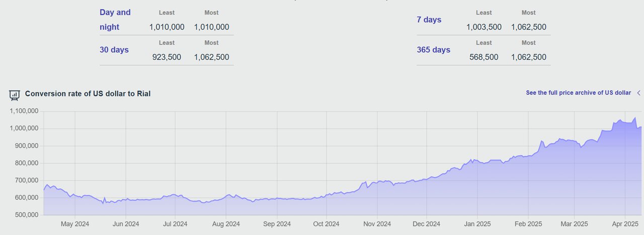Click the 7 days most value 1,062,500
644x235 pixels.
[x=528, y=27]
